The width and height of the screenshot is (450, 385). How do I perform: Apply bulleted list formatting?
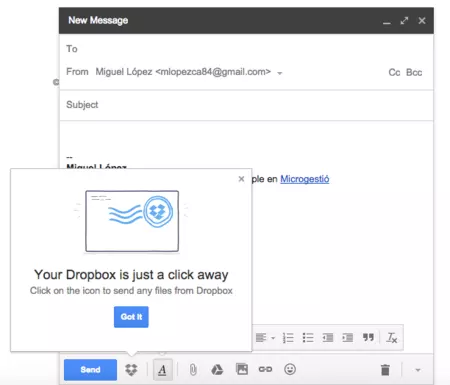coord(308,338)
